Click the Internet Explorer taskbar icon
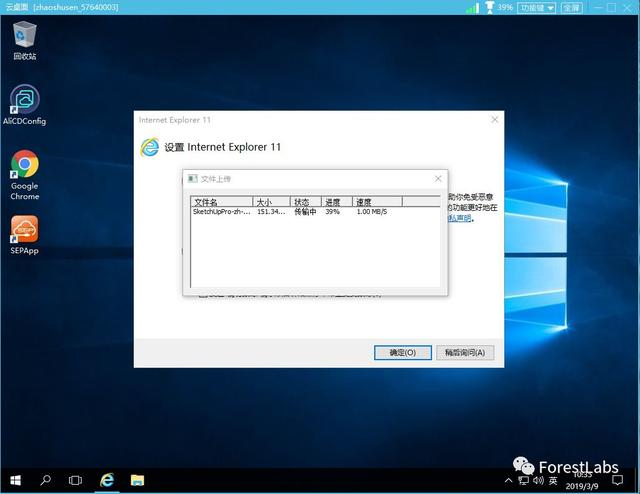 107,480
